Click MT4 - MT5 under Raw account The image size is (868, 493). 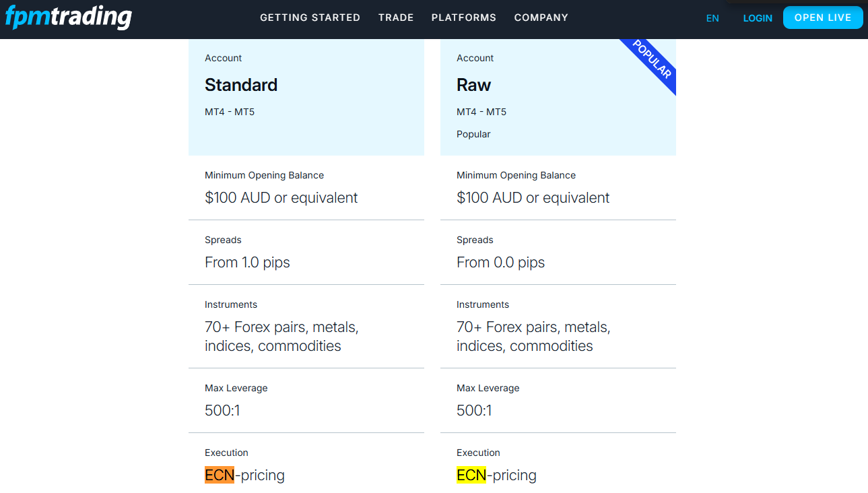pos(481,112)
